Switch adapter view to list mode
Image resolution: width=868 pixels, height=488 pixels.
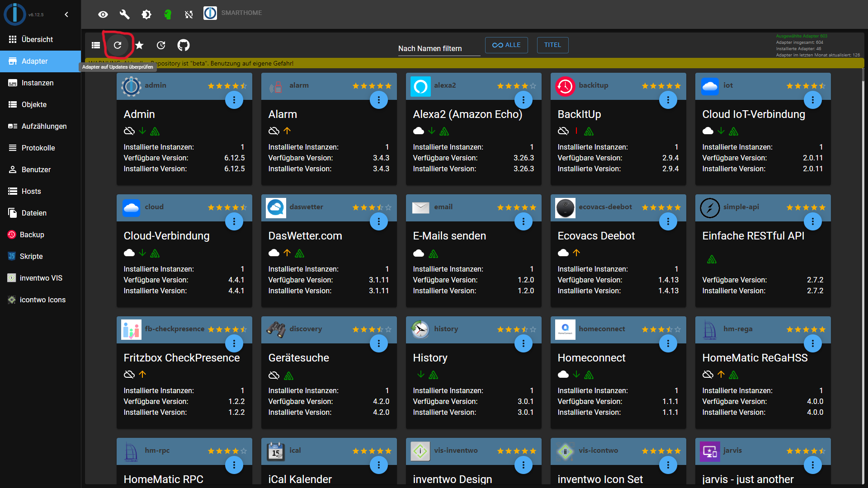coord(96,45)
